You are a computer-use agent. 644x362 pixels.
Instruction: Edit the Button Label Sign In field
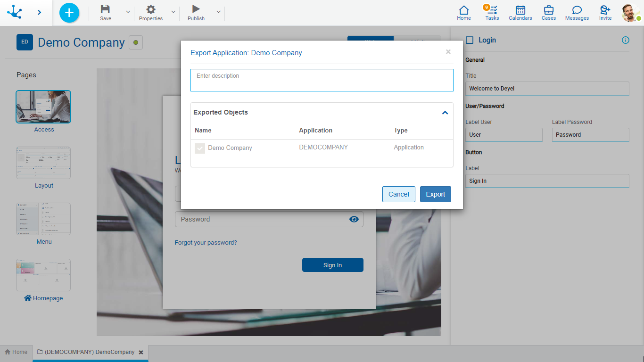coord(547,181)
